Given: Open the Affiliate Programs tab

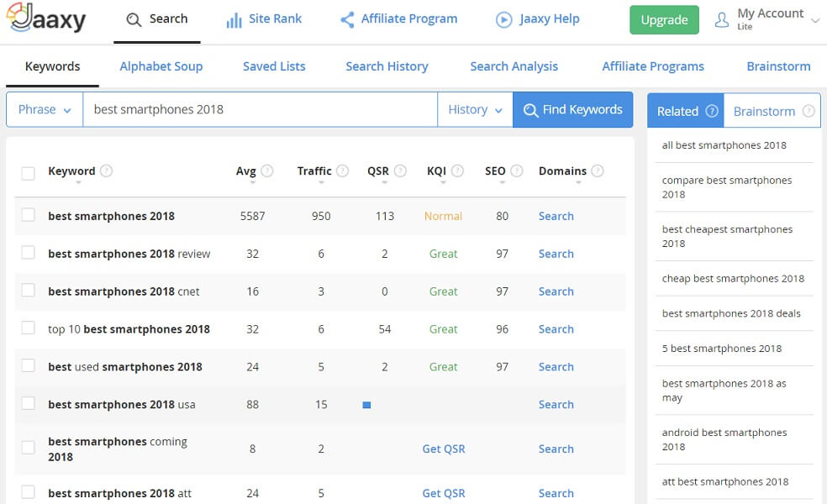Looking at the screenshot, I should click(653, 66).
